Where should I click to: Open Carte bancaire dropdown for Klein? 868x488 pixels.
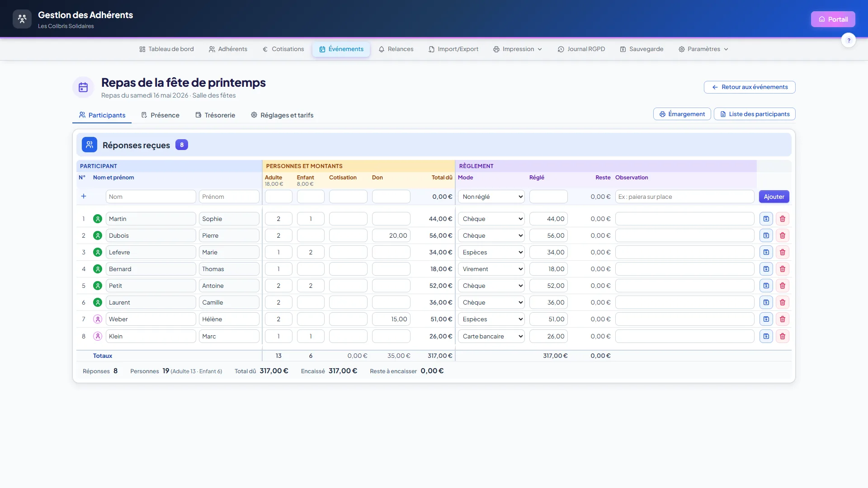491,336
